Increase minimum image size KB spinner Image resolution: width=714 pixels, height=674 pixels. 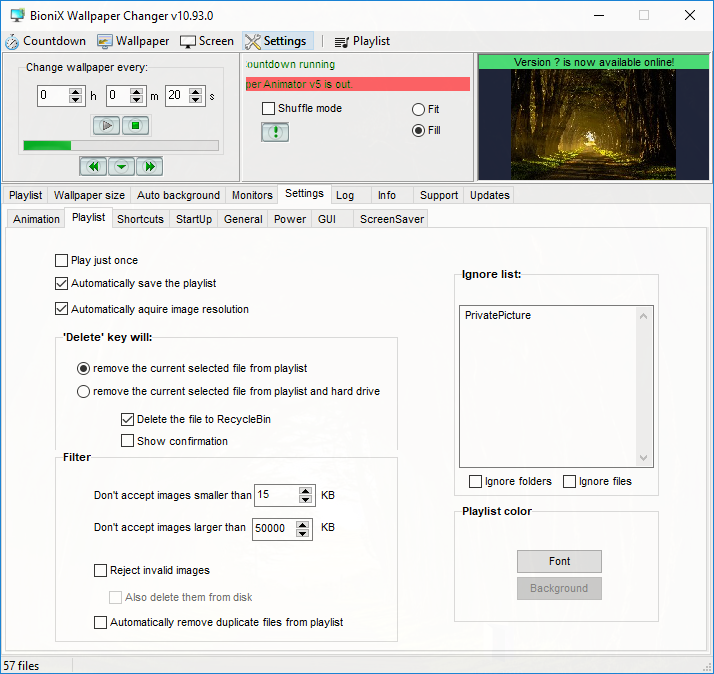pyautogui.click(x=306, y=491)
